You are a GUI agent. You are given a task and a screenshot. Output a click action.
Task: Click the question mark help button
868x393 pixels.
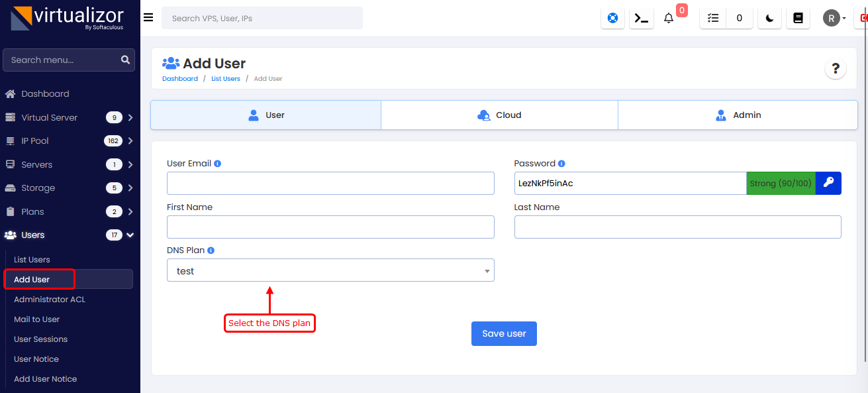pos(835,68)
